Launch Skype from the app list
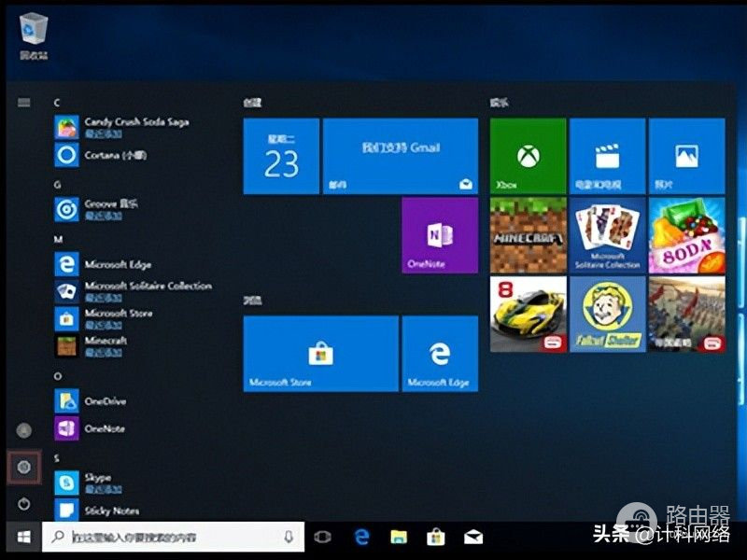747x560 pixels. tap(88, 483)
